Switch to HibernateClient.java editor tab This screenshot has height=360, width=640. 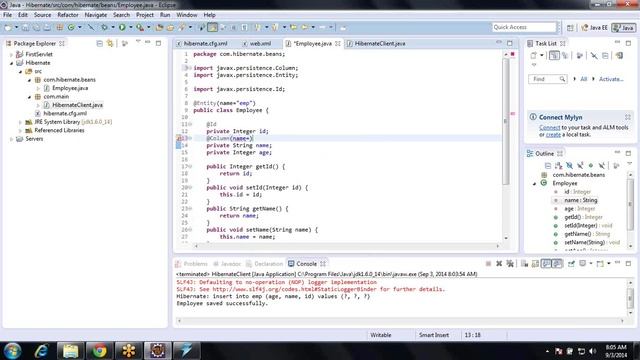[376, 43]
